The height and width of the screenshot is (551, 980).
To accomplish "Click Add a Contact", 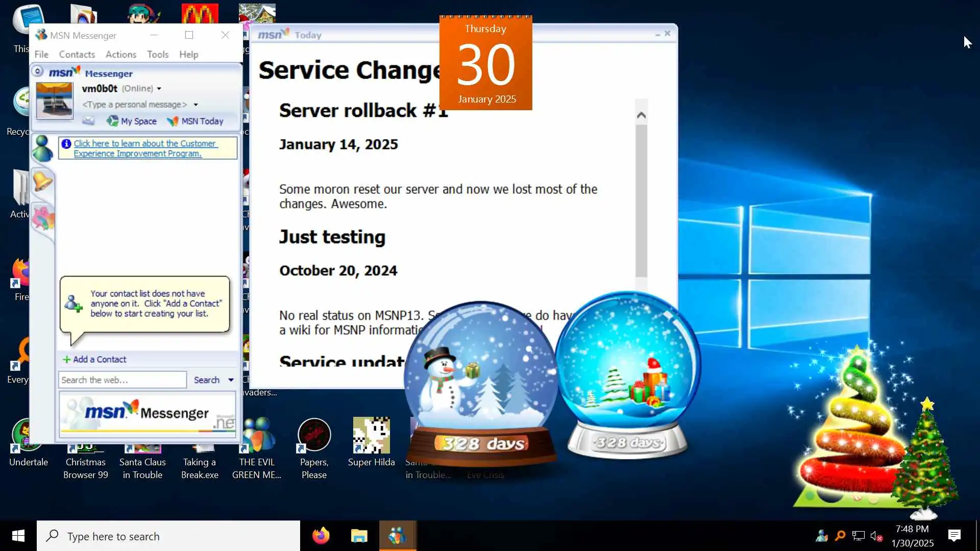I will coord(94,360).
